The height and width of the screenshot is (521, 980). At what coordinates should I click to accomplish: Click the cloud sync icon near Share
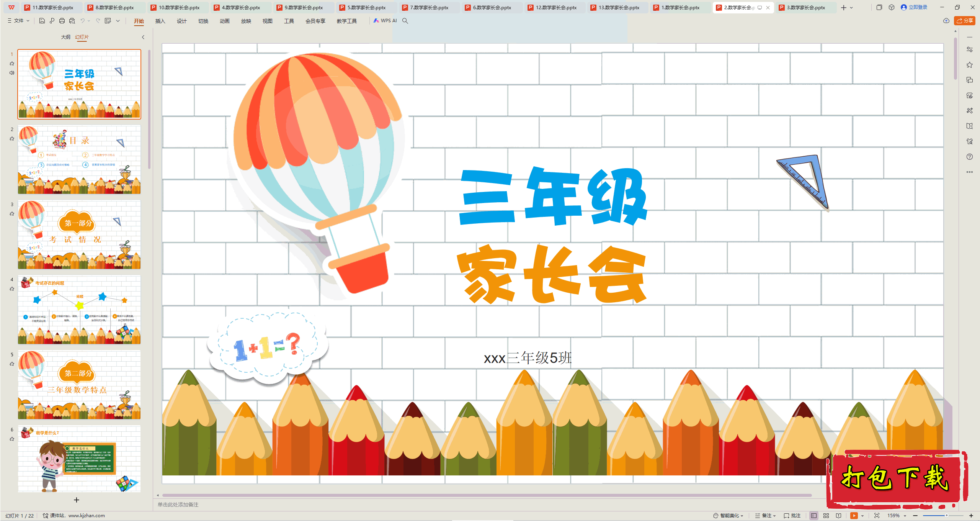[946, 21]
